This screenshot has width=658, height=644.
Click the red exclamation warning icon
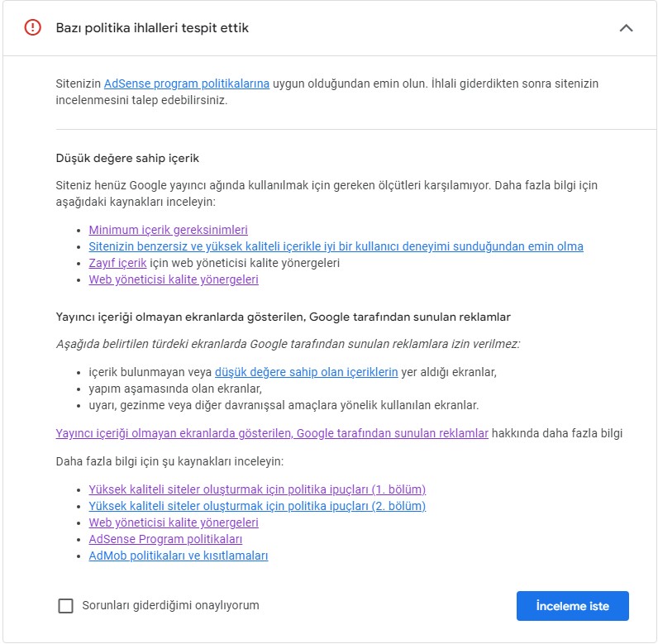click(x=33, y=27)
